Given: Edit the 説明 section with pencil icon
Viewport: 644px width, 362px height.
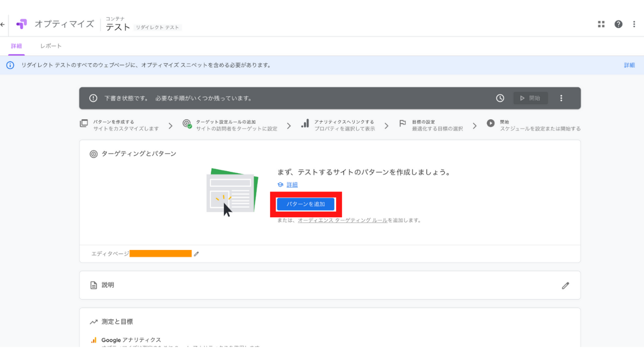Looking at the screenshot, I should 566,286.
